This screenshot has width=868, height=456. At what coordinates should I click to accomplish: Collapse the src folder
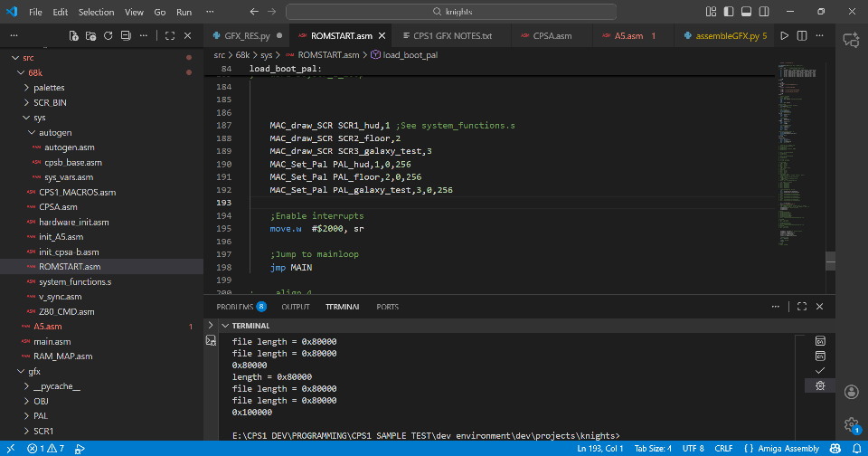point(15,58)
